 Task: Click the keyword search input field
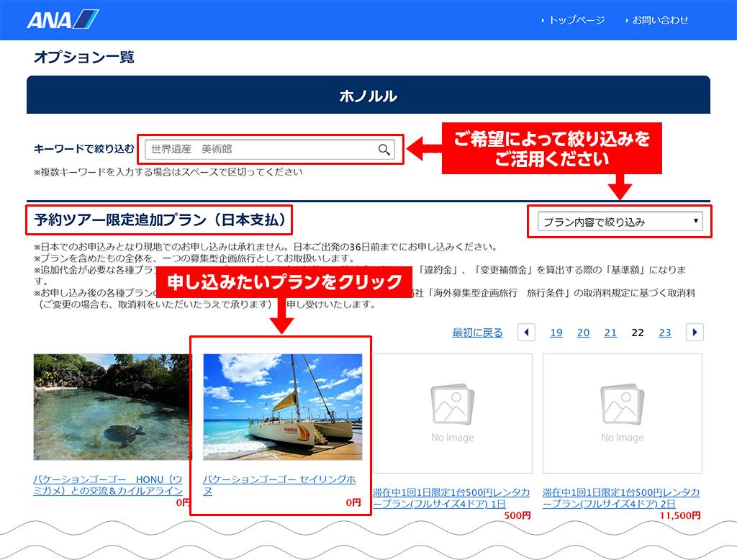click(259, 150)
